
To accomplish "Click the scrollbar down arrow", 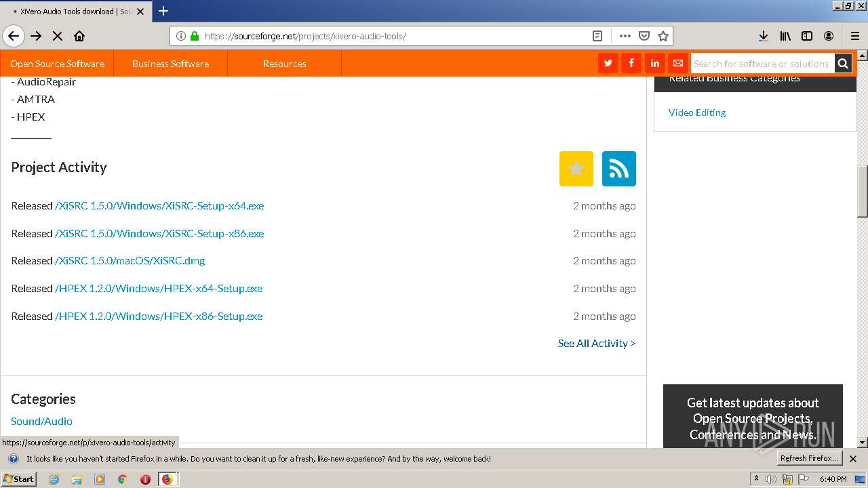I will click(863, 443).
